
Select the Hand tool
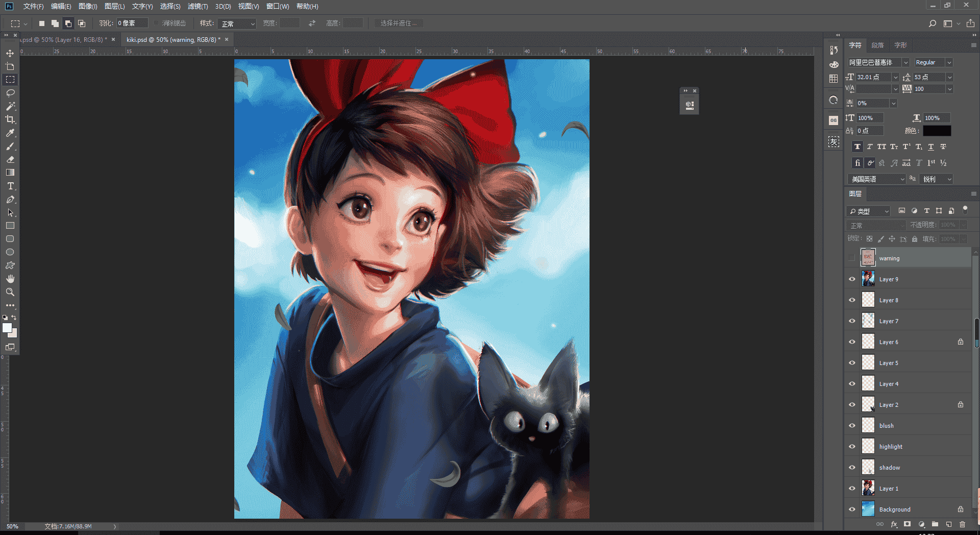10,279
